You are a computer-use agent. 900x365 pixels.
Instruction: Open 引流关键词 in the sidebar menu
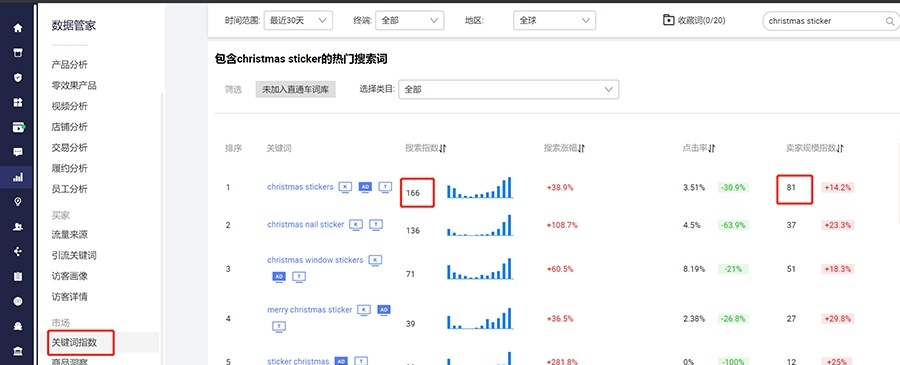click(x=74, y=255)
